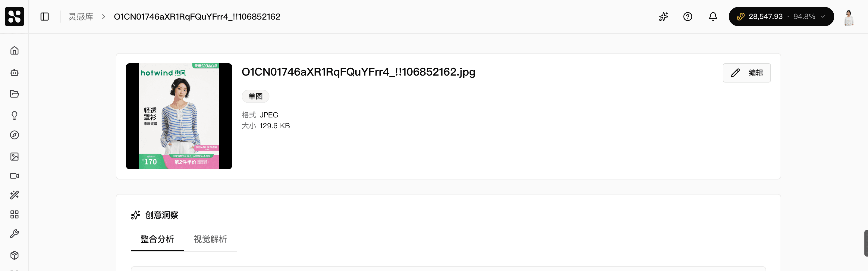Image resolution: width=868 pixels, height=271 pixels.
Task: Click the wrench tools sidebar icon
Action: tap(14, 234)
